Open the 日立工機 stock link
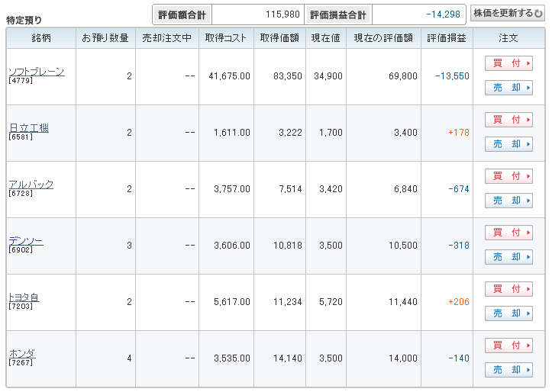Screen dimensions: 552x392 coord(28,128)
